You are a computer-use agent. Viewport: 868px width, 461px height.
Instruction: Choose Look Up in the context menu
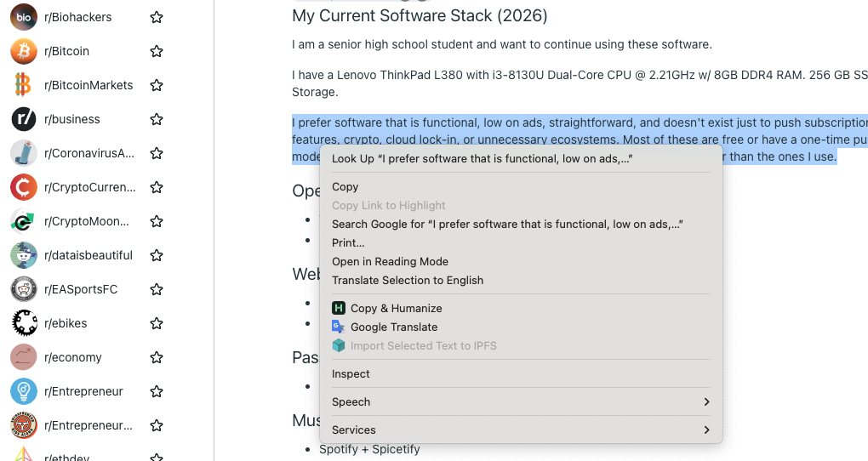521,159
